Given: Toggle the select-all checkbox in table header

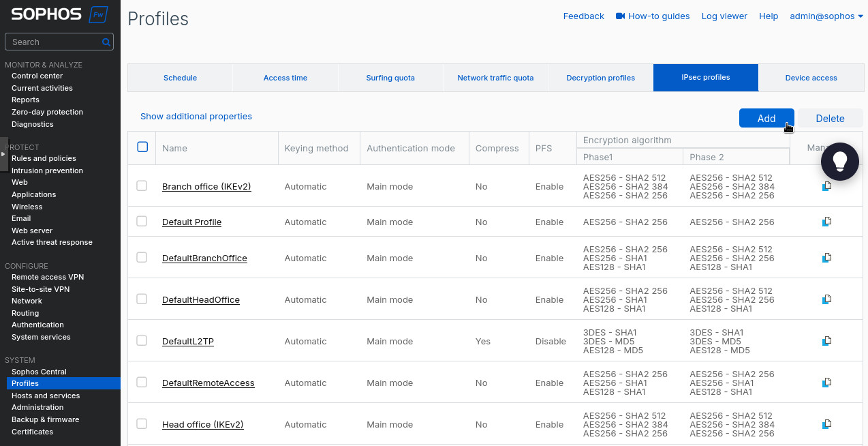Looking at the screenshot, I should [x=142, y=147].
